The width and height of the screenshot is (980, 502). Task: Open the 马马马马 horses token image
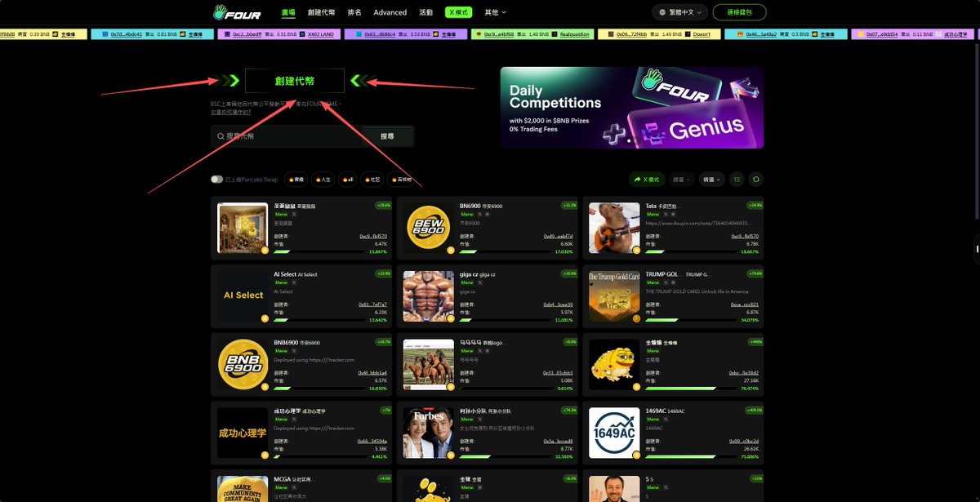pos(429,364)
